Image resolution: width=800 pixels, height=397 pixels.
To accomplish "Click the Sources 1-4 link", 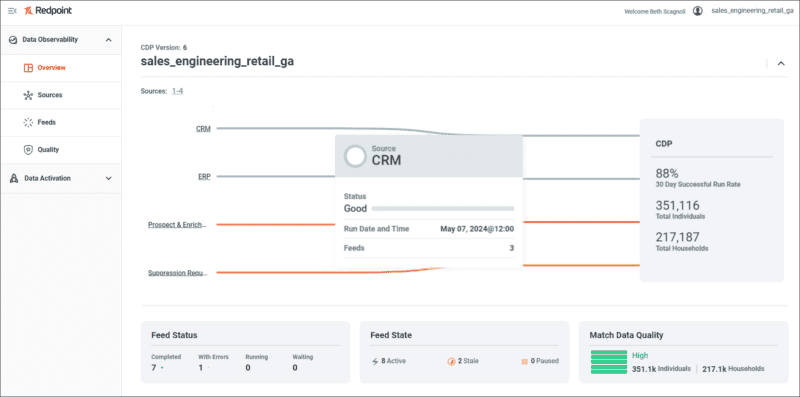I will [x=178, y=91].
